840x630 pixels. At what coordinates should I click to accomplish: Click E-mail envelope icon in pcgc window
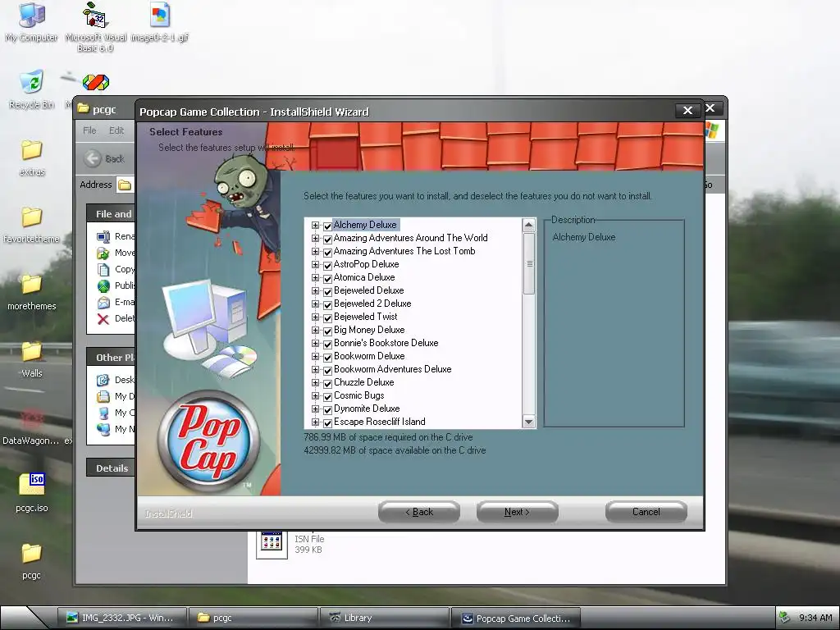tap(103, 302)
